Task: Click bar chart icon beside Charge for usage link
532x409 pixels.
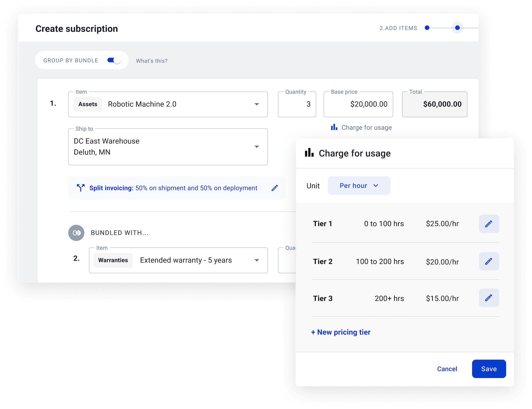Action: (x=334, y=127)
